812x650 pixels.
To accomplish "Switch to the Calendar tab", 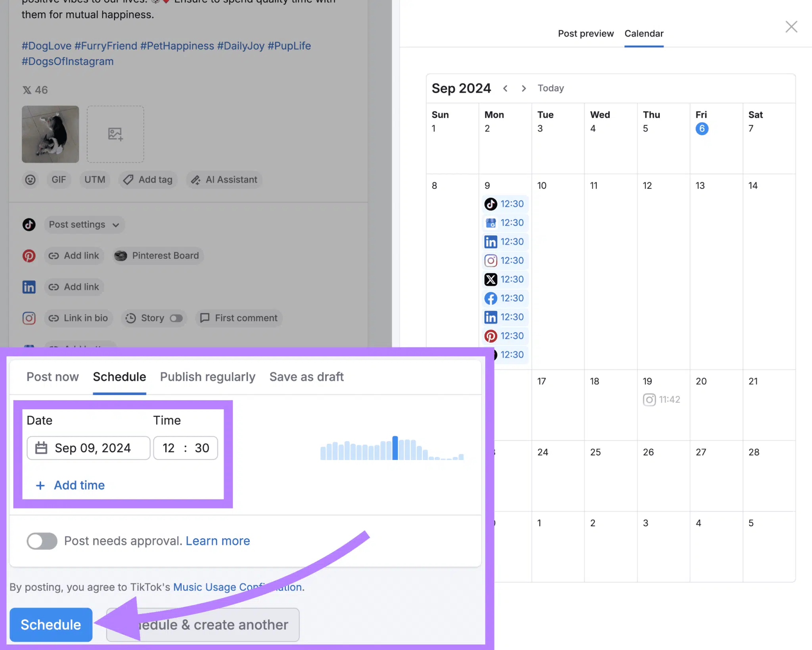I will point(644,34).
